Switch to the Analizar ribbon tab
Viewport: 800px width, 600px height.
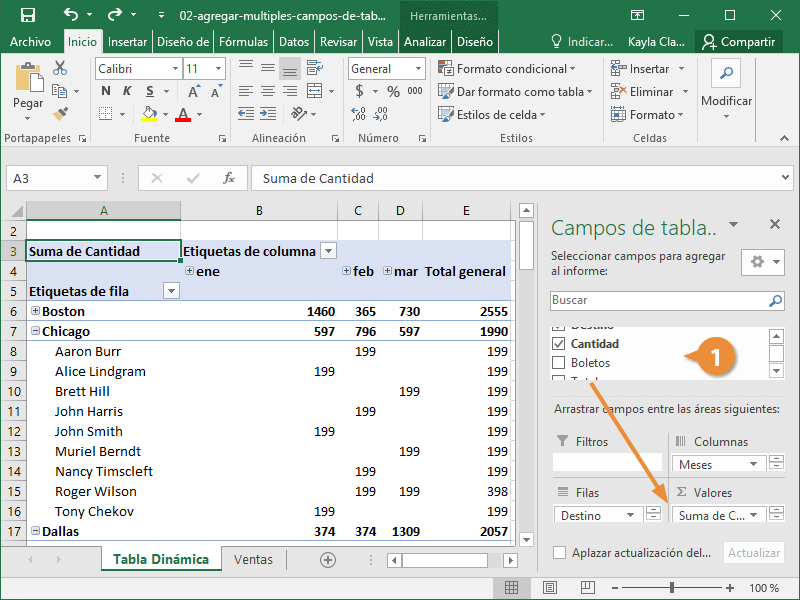pos(425,42)
